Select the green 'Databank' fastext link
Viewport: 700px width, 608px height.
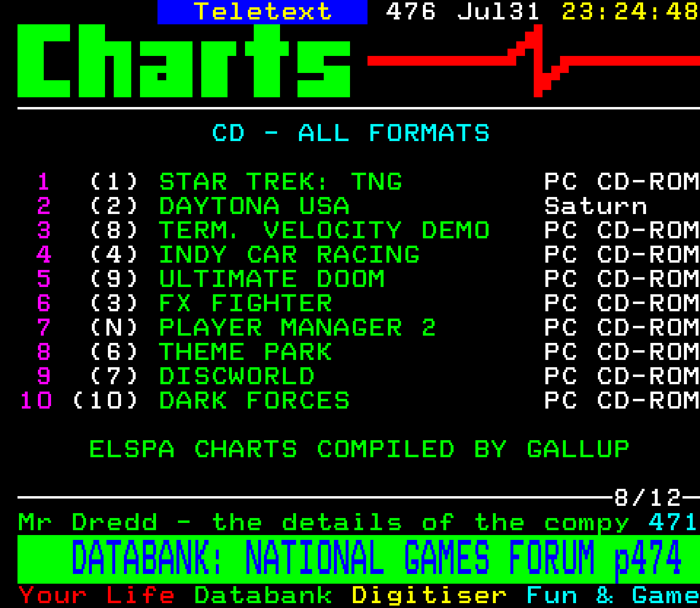tap(263, 595)
